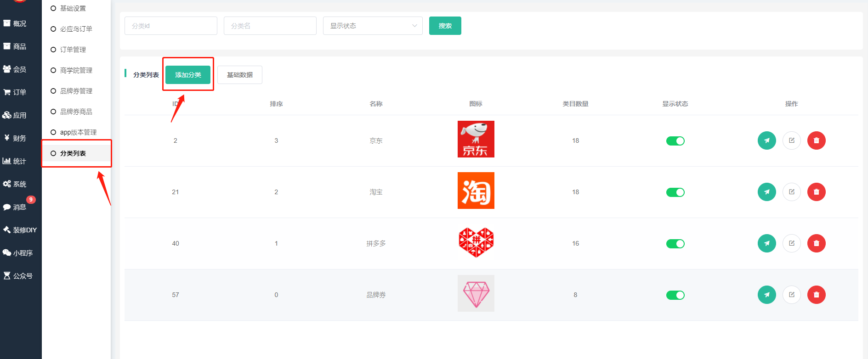
Task: Toggle display status switch for 品牌券
Action: point(675,295)
